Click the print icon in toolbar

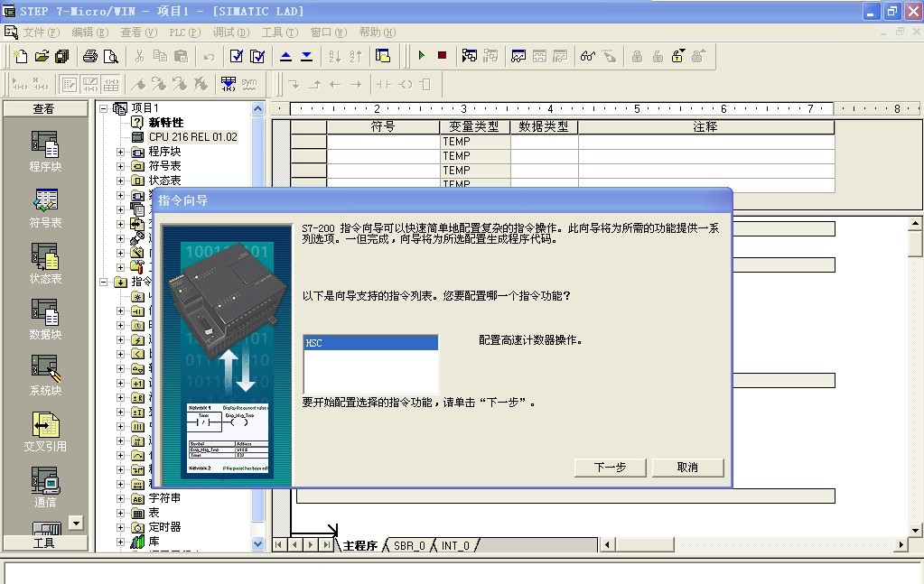90,57
